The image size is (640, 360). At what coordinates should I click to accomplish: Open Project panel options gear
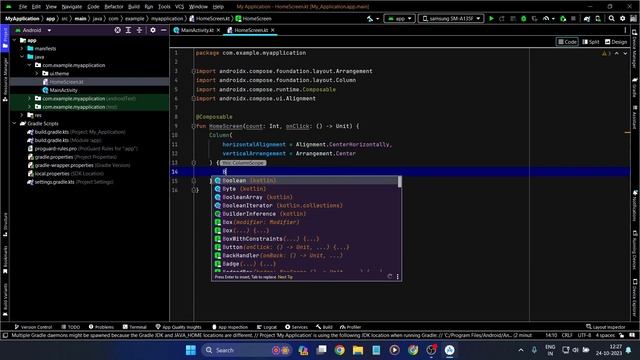(x=153, y=30)
